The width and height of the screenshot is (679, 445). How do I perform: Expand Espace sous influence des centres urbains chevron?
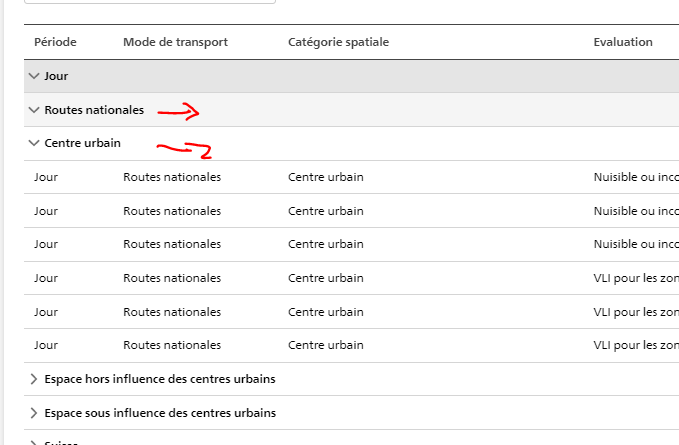34,413
